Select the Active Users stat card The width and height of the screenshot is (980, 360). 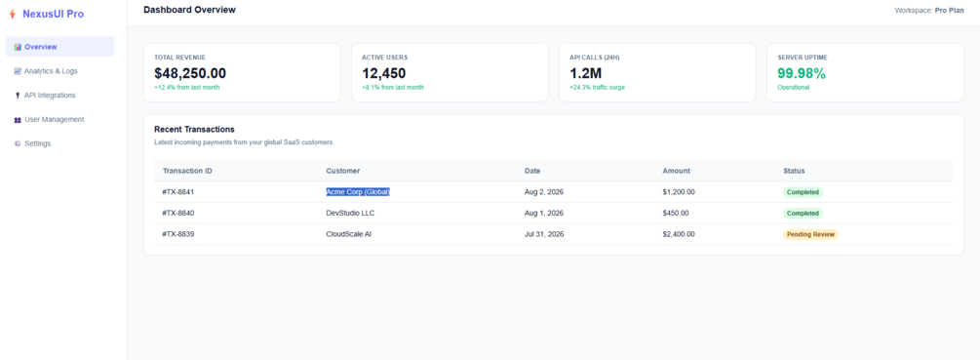pos(450,72)
